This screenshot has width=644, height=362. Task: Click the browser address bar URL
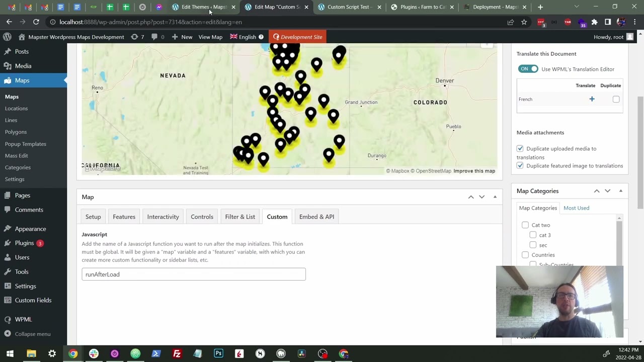150,22
